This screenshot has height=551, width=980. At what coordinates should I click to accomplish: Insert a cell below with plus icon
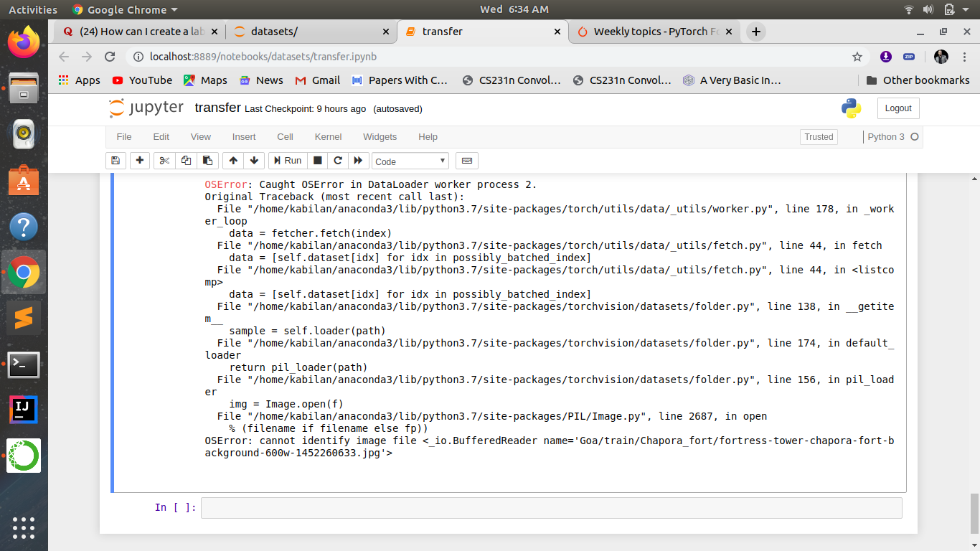click(140, 161)
